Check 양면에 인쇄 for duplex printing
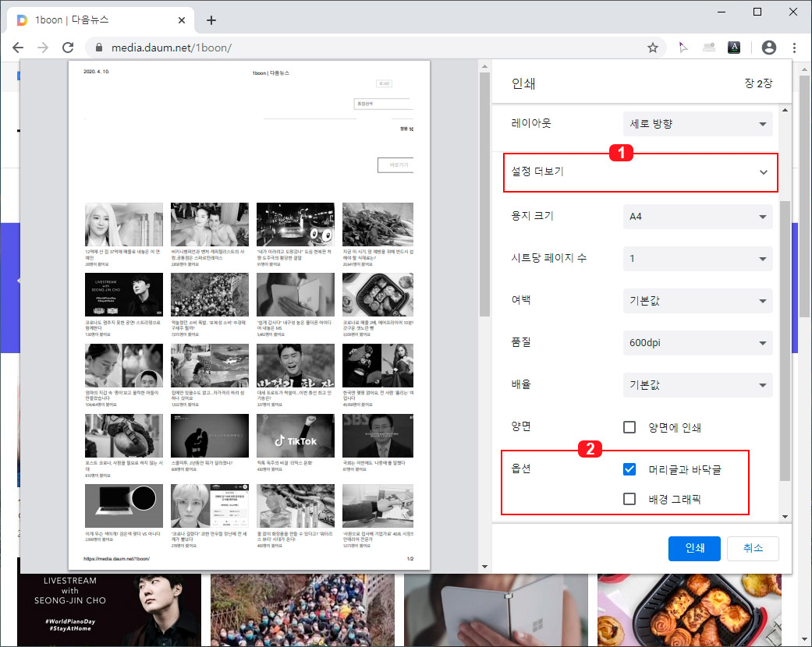 (629, 426)
